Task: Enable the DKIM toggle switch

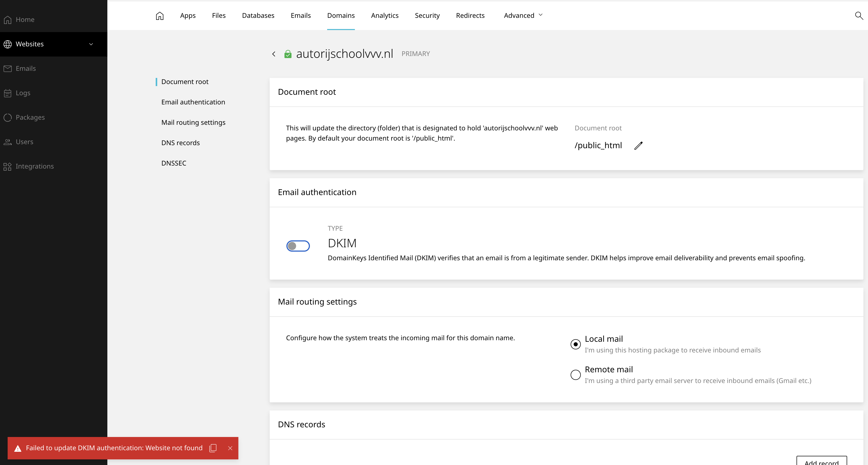Action: [x=298, y=246]
